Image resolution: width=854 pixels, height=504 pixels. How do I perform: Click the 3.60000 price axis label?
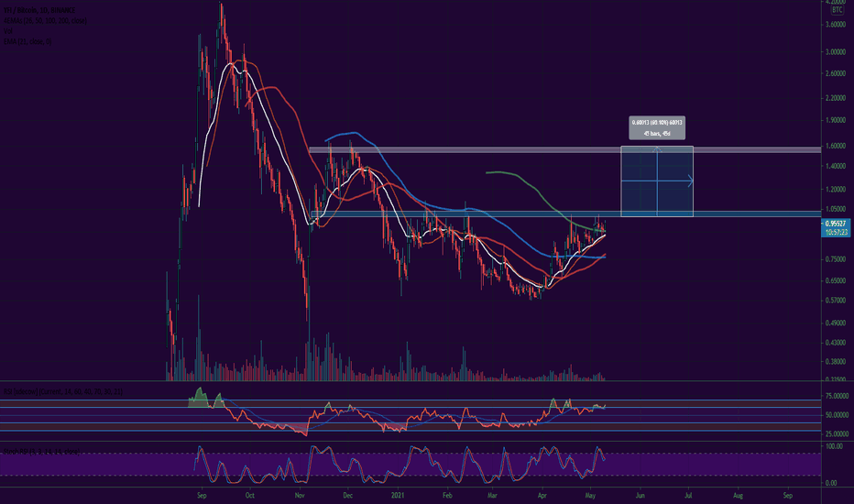point(836,25)
